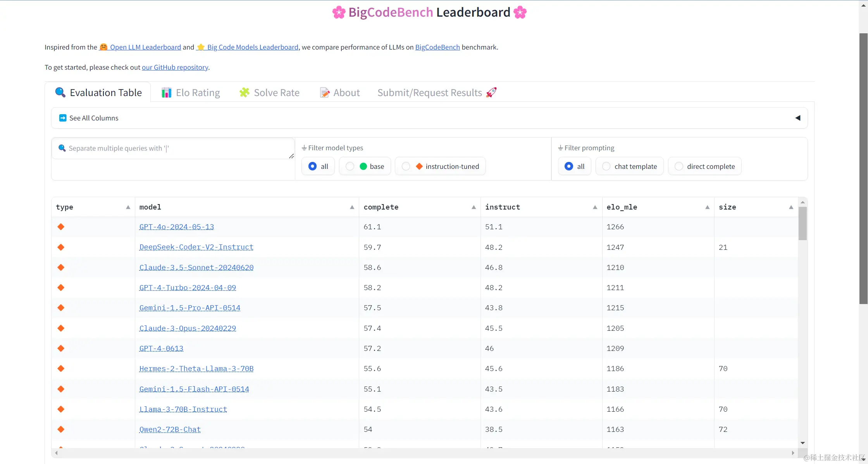Click the orange diamond icon in GPT-4o row
The height and width of the screenshot is (464, 868).
(61, 227)
